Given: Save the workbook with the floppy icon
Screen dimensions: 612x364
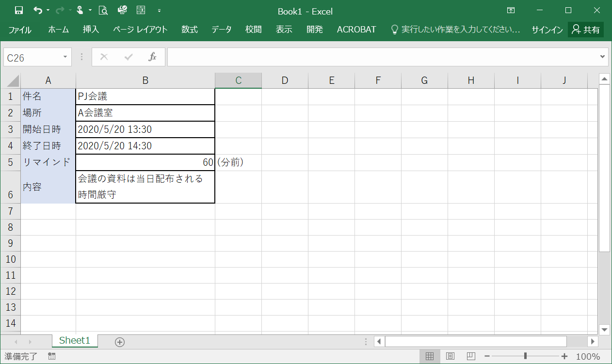Looking at the screenshot, I should [19, 10].
